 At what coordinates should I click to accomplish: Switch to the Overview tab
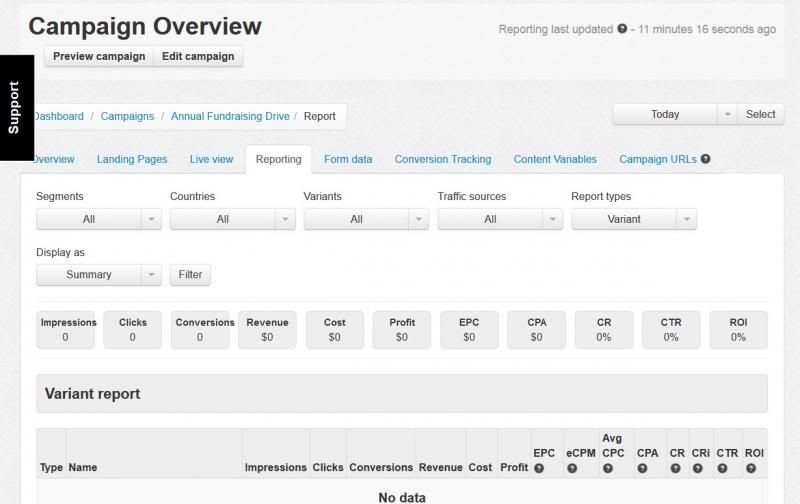click(x=54, y=159)
